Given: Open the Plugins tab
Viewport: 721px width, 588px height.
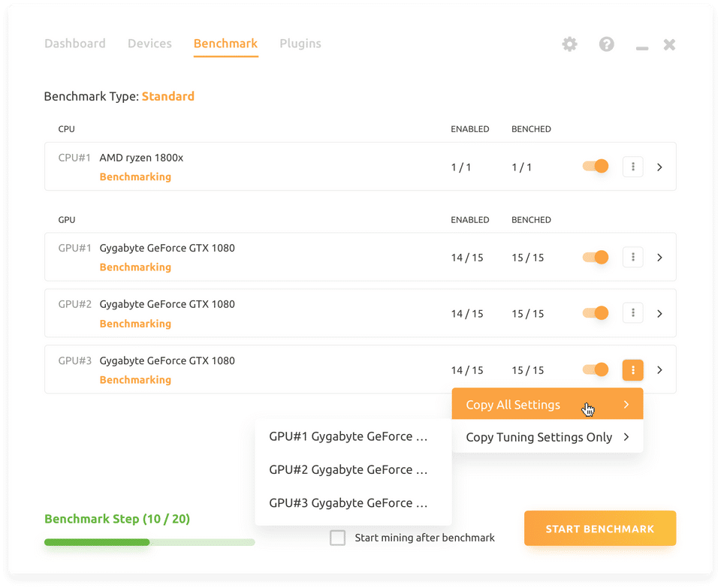Looking at the screenshot, I should tap(300, 44).
